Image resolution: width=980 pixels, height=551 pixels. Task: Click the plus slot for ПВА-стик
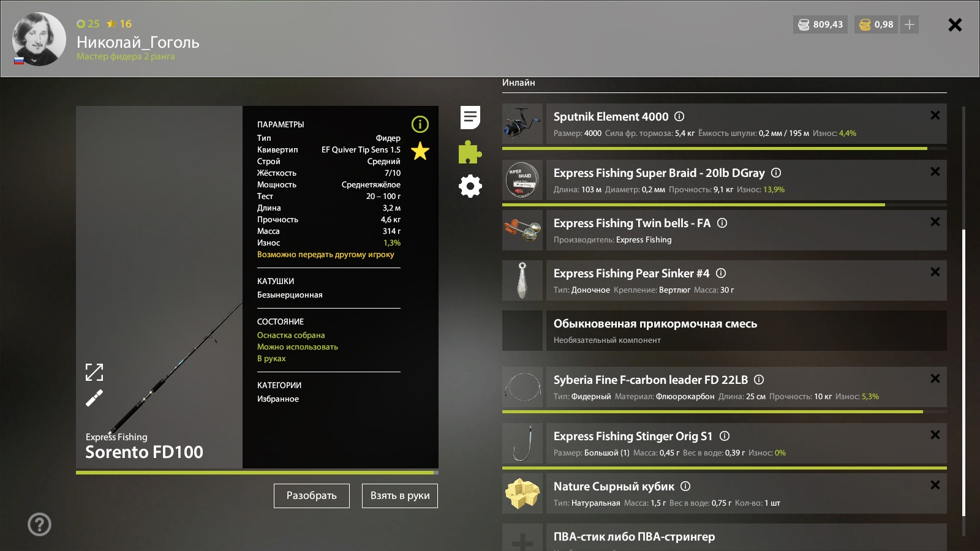point(522,538)
